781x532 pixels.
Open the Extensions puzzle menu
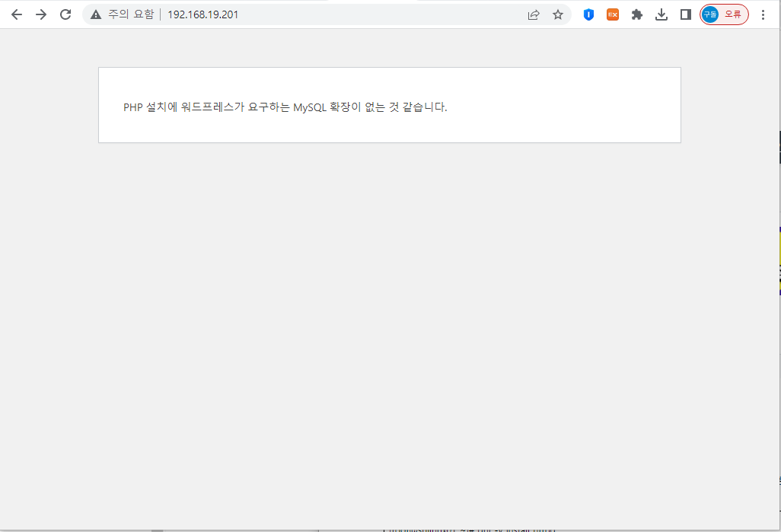click(637, 14)
